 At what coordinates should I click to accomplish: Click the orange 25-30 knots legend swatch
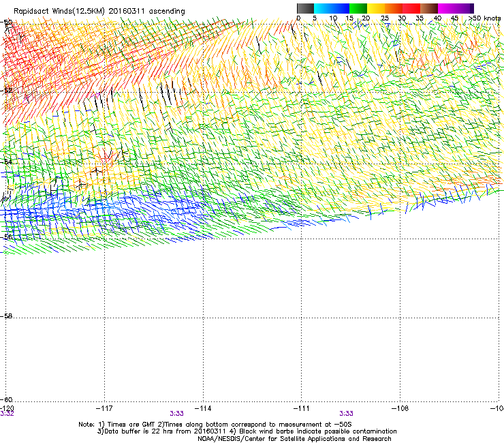[394, 8]
